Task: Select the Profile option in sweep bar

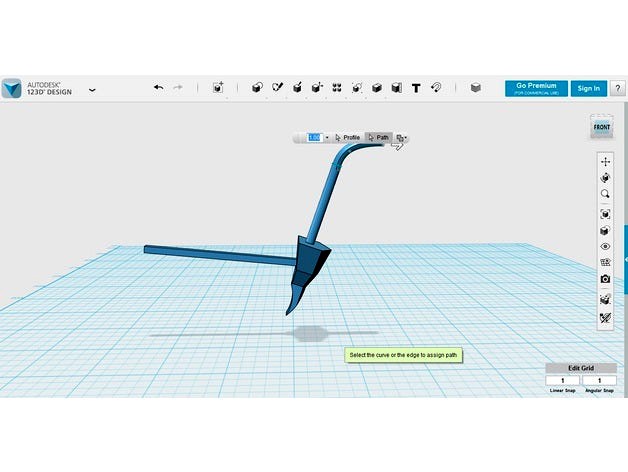Action: (347, 137)
